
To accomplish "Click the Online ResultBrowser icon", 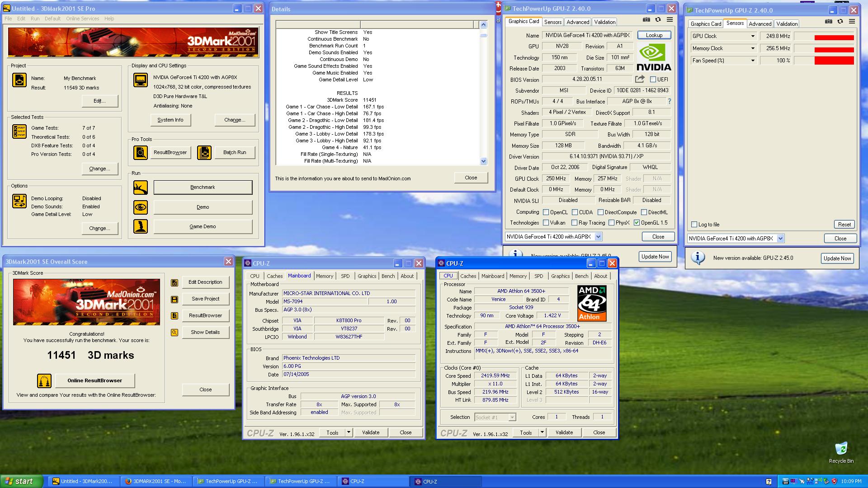I will click(x=44, y=381).
